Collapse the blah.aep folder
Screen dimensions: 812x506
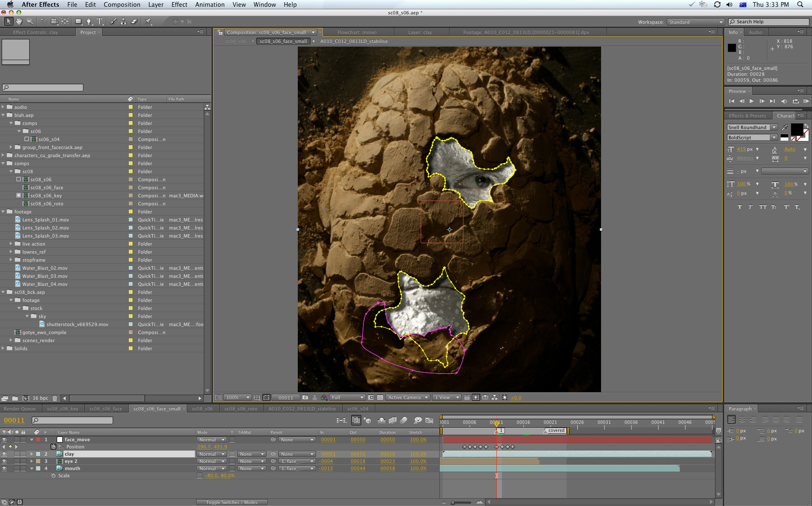3,115
